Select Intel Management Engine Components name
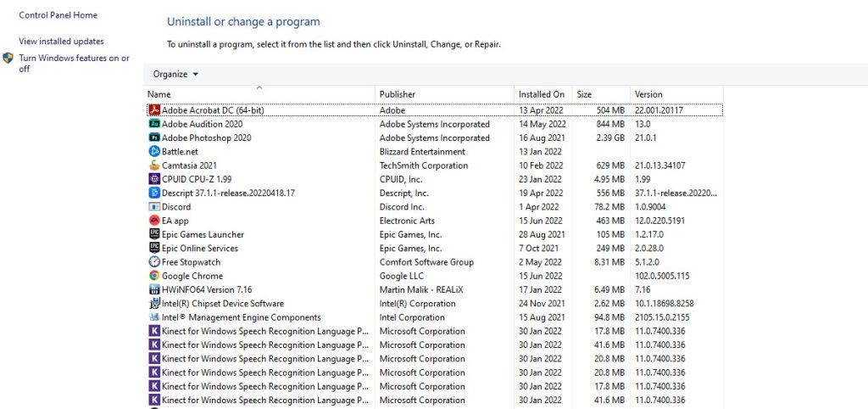Viewport: 868px width, 409px height. 242,317
